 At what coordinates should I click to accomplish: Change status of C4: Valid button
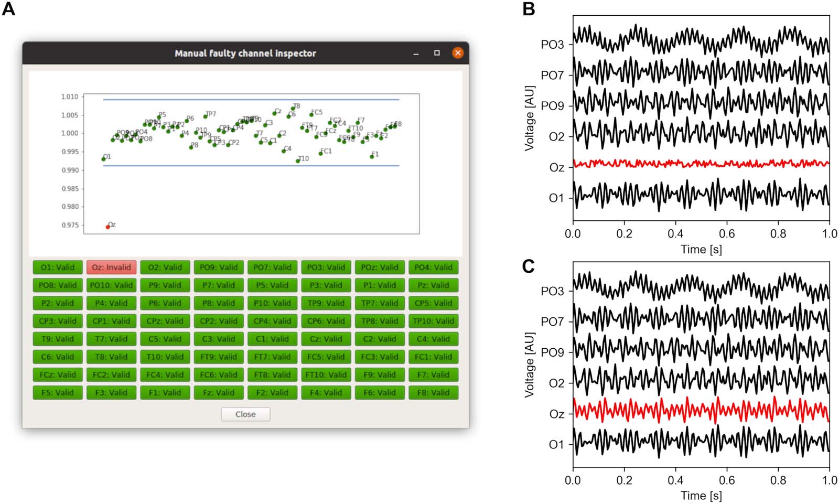433,339
